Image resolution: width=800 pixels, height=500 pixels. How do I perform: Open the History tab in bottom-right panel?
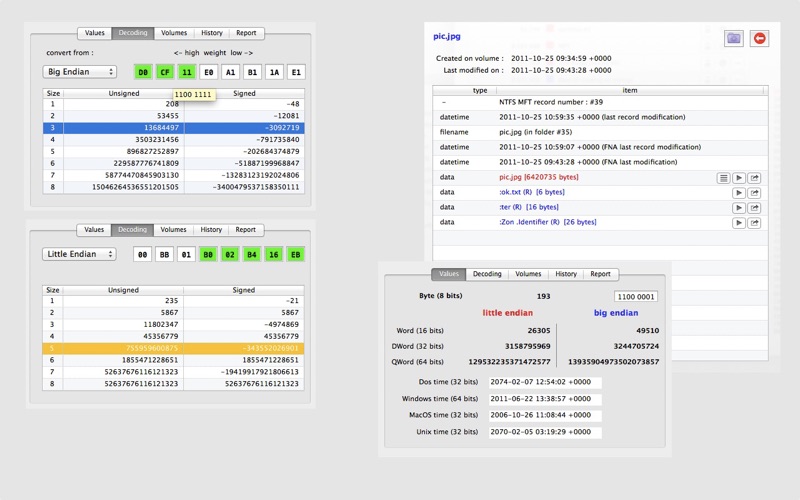coord(566,274)
